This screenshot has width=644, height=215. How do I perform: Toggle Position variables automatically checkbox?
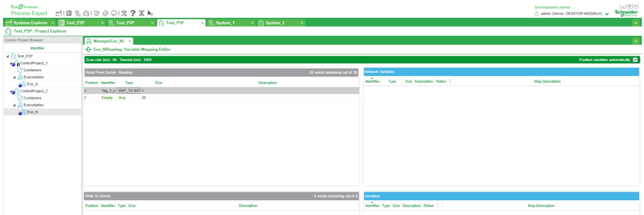(x=635, y=60)
